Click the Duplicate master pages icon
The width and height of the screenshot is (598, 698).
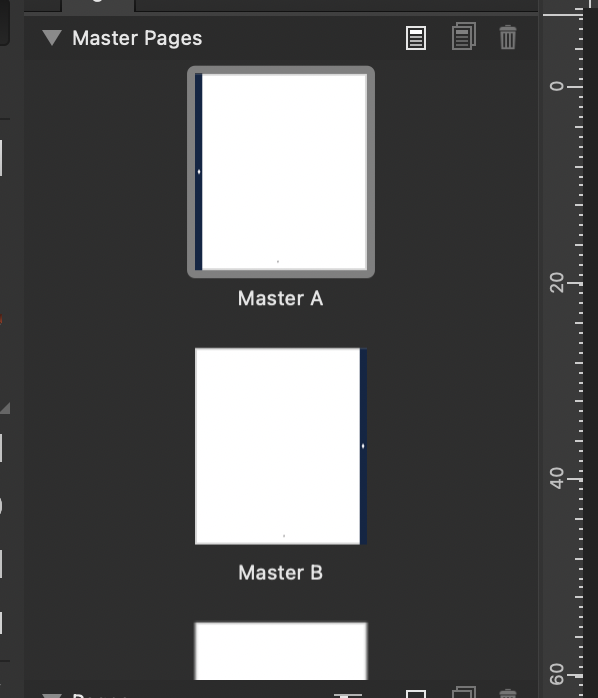pyautogui.click(x=464, y=37)
